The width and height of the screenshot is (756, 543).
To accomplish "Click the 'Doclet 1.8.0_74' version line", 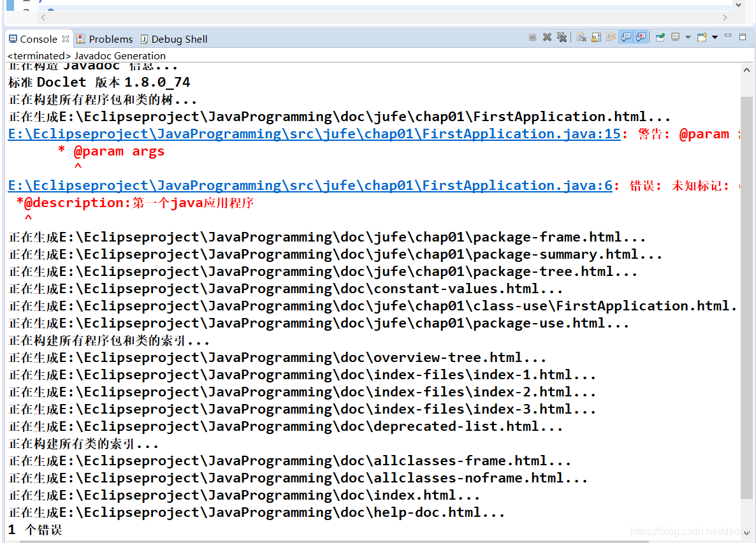I will (99, 82).
